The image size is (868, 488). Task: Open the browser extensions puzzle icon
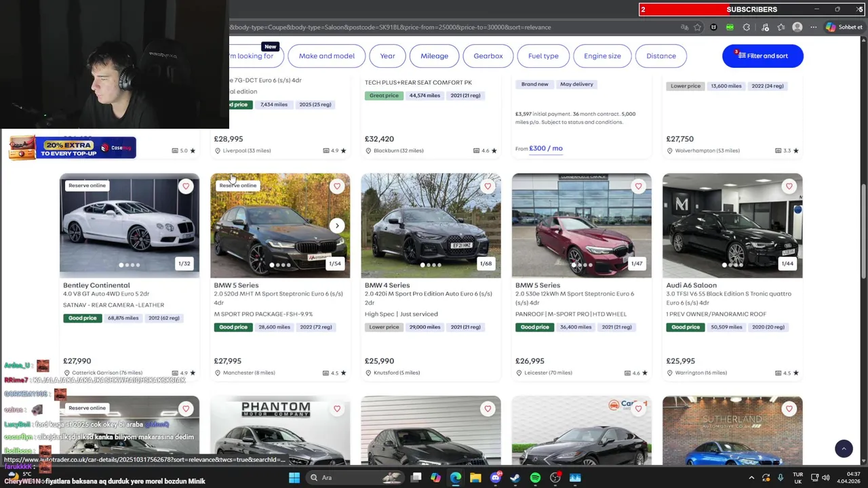tap(747, 27)
